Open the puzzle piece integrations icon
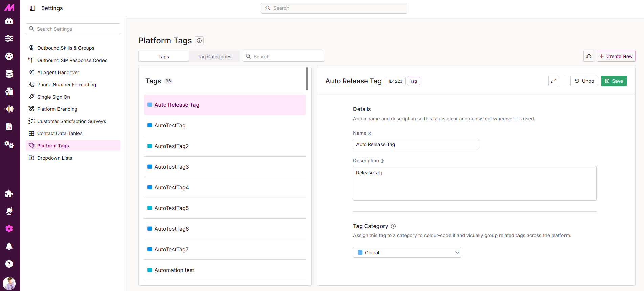The height and width of the screenshot is (291, 644). 9,193
